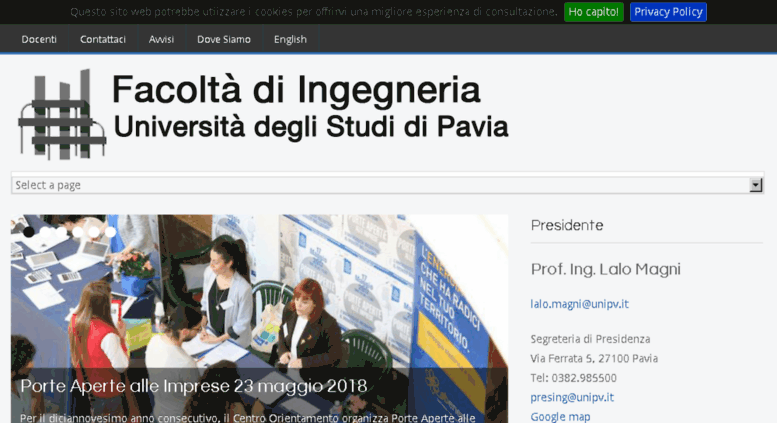Jump to the fourth carousel dot
This screenshot has height=423, width=777.
pyautogui.click(x=78, y=231)
